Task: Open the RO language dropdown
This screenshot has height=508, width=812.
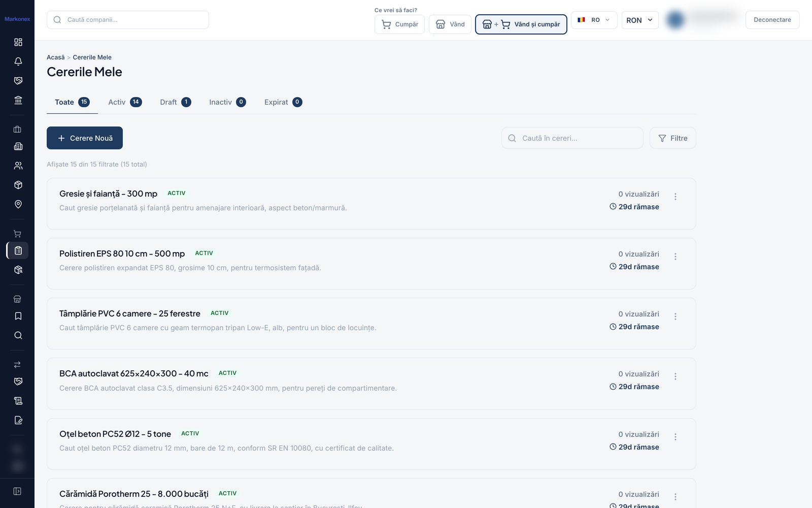Action: pyautogui.click(x=594, y=20)
